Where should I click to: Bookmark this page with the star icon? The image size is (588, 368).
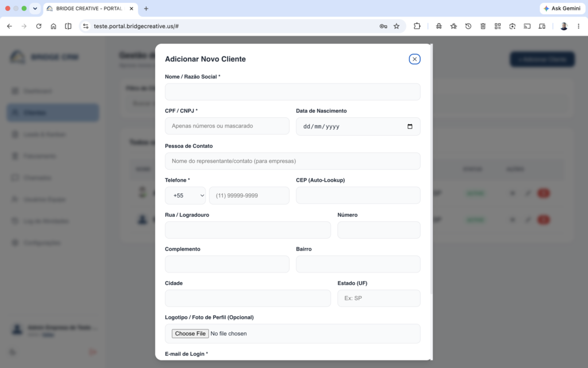point(396,26)
